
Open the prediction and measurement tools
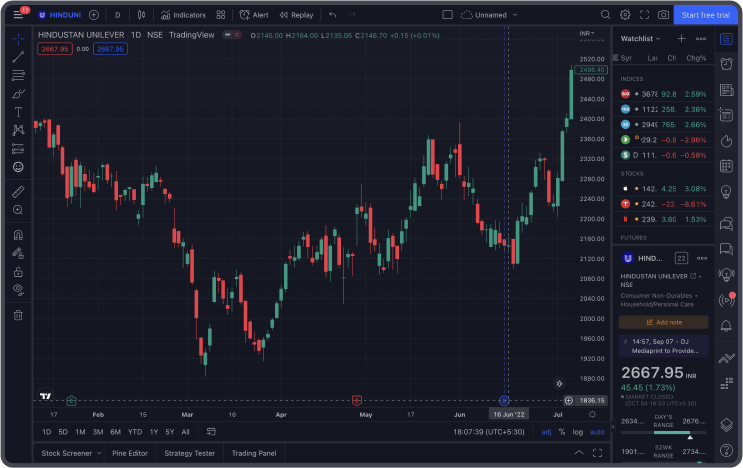point(18,149)
